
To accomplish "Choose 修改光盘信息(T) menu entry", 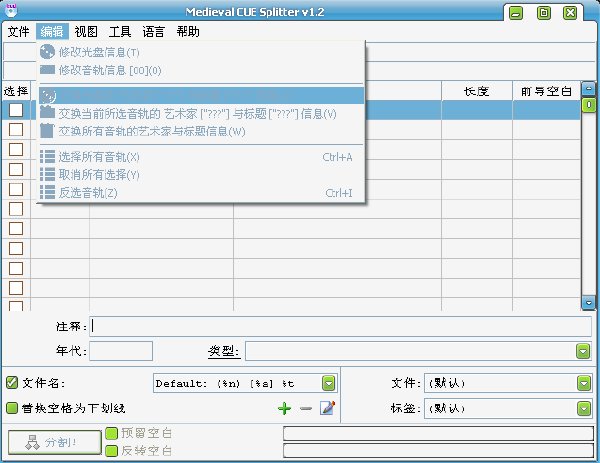I will tap(201, 52).
